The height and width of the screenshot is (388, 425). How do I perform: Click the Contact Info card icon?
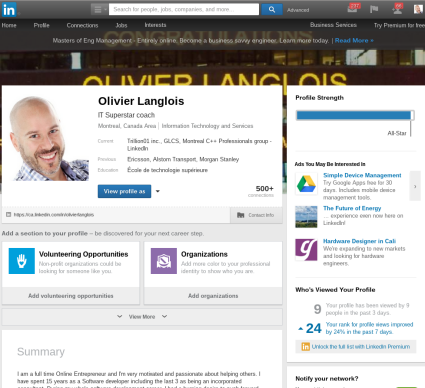pyautogui.click(x=240, y=215)
